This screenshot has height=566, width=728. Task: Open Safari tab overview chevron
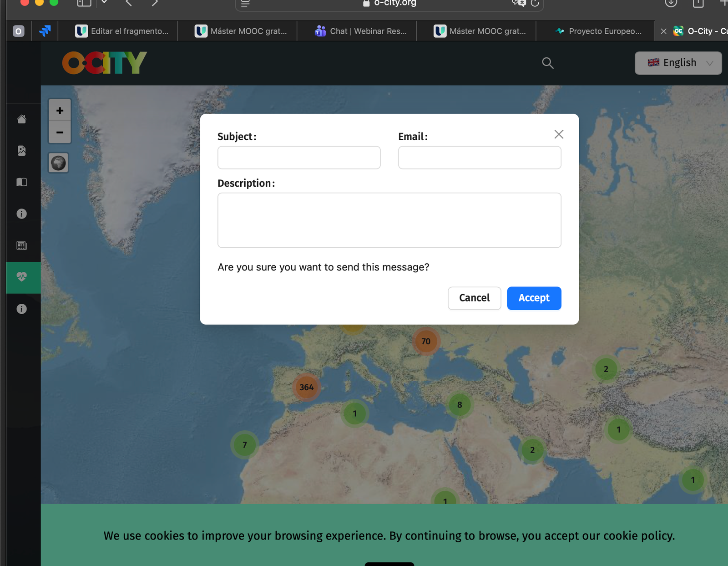point(104,3)
